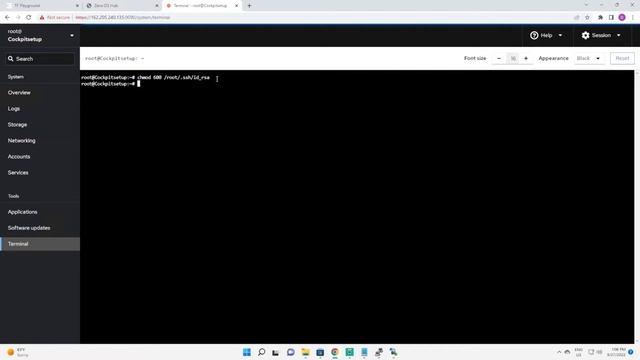The width and height of the screenshot is (640, 360).
Task: Open the Networking page
Action: (x=22, y=140)
